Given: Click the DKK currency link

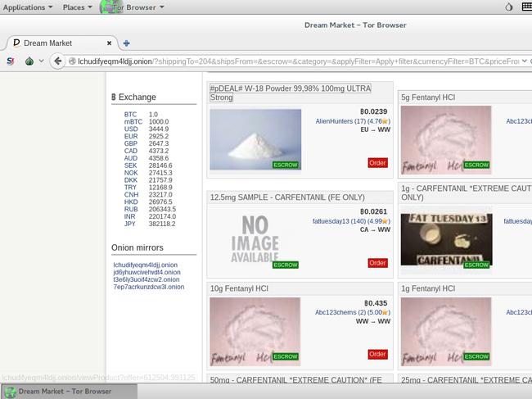Looking at the screenshot, I should (131, 180).
